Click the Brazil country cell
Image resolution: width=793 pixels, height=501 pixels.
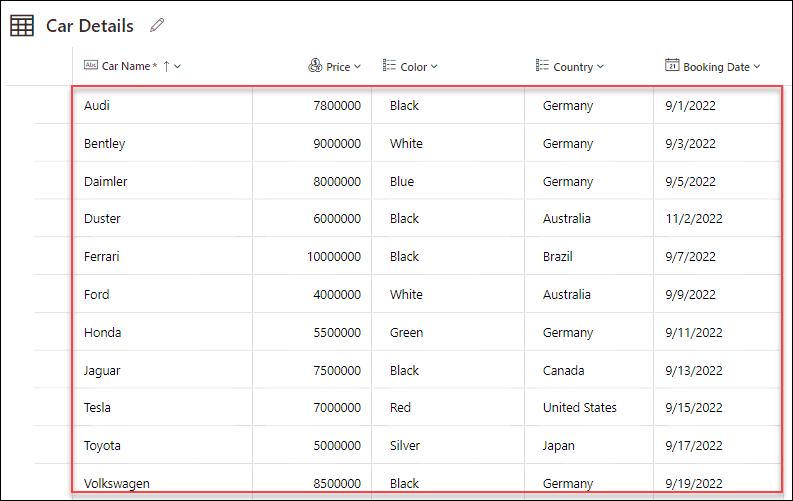[589, 256]
